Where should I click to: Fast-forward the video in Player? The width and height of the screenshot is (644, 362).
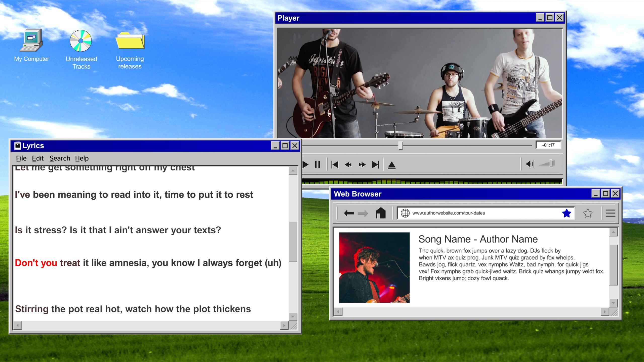click(362, 165)
